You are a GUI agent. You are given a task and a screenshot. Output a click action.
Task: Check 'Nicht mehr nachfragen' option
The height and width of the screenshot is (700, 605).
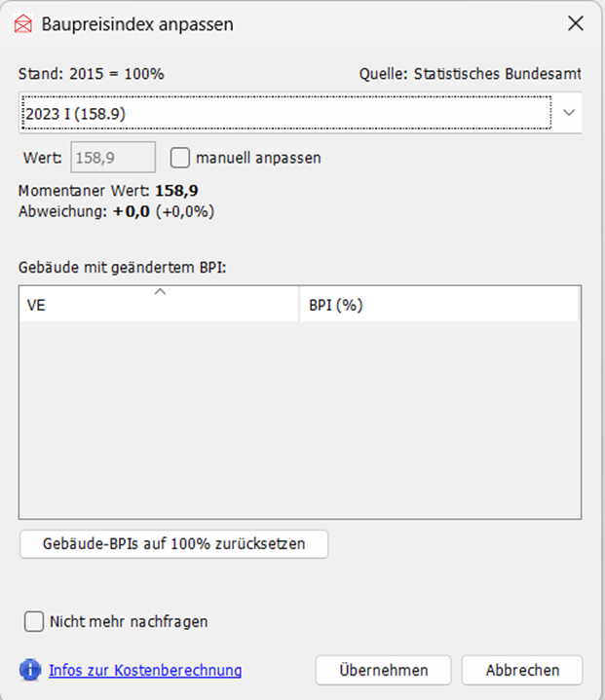coord(34,621)
